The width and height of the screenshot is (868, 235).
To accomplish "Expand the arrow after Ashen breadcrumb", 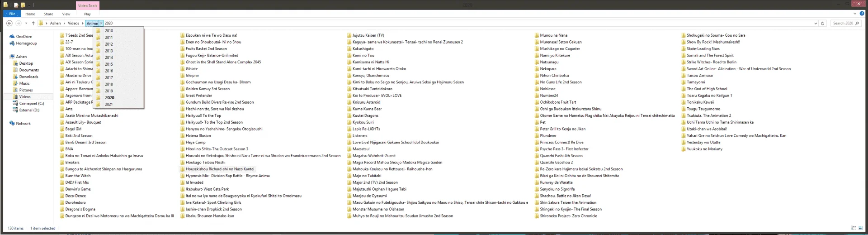I will [64, 23].
